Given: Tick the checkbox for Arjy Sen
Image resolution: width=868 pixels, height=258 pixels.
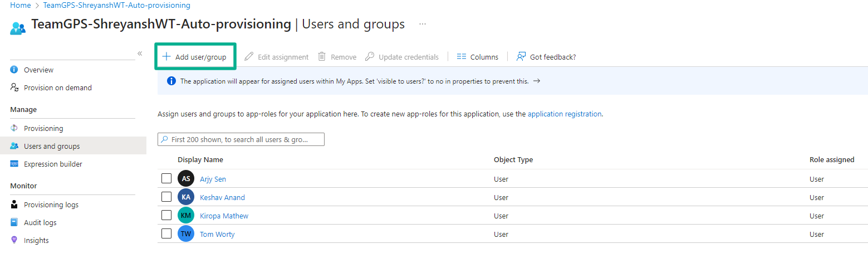Looking at the screenshot, I should pos(166,178).
